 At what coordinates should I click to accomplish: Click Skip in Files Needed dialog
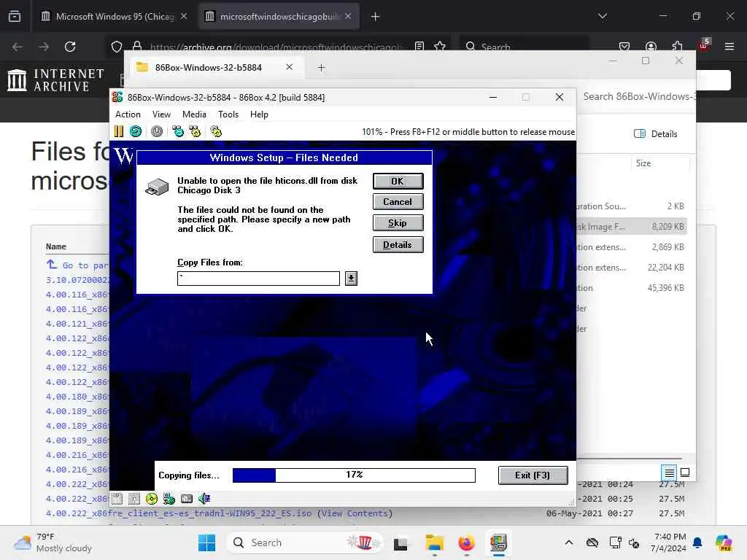click(x=398, y=223)
